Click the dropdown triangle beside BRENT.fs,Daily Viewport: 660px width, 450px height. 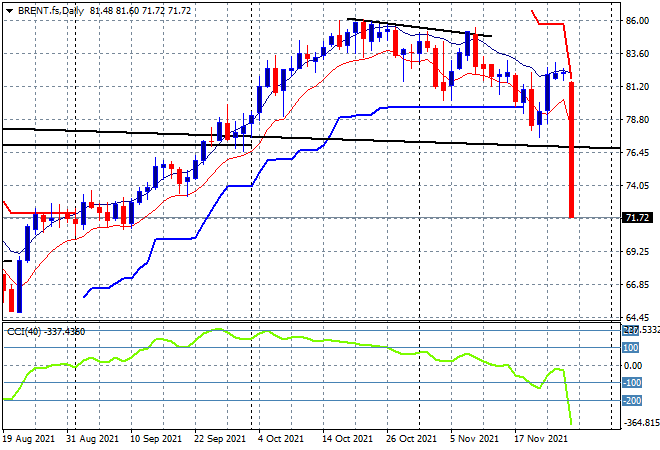(9, 11)
